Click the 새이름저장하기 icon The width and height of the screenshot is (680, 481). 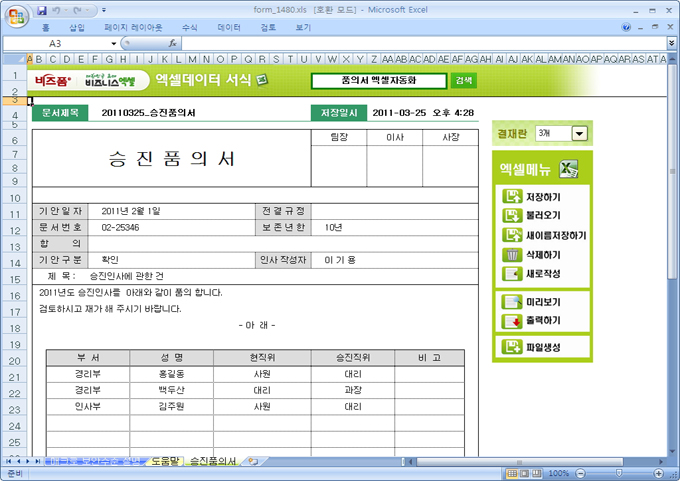pyautogui.click(x=512, y=235)
